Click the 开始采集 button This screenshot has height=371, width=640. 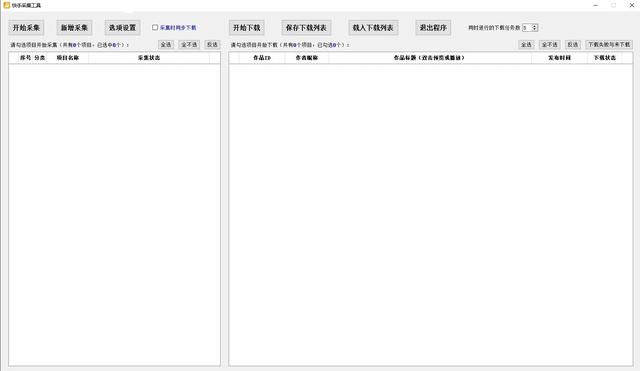click(x=26, y=28)
